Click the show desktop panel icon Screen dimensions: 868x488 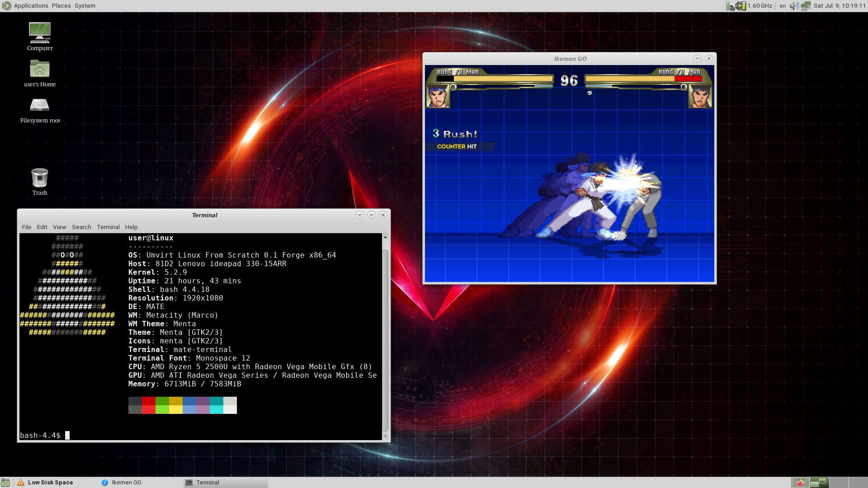coord(5,483)
